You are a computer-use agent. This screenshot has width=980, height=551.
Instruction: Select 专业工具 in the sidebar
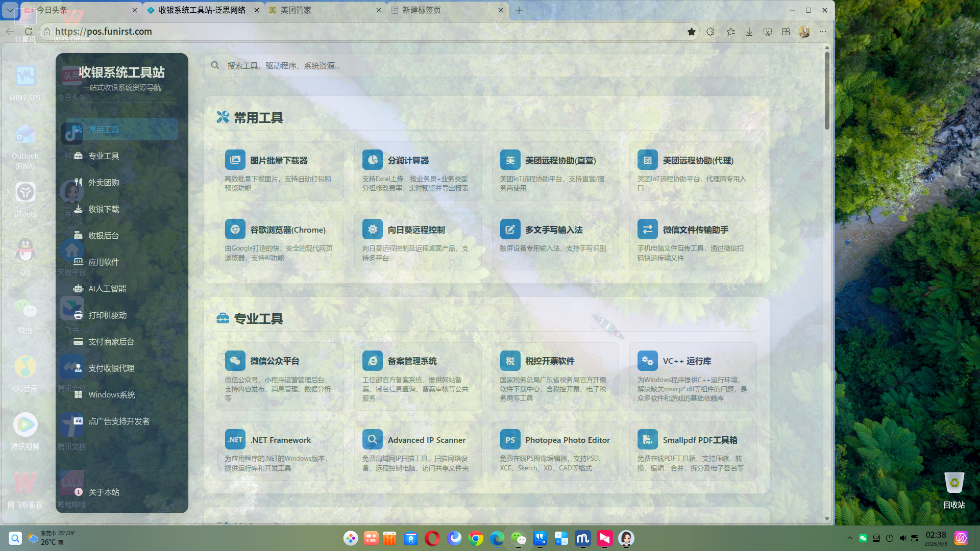click(122, 156)
